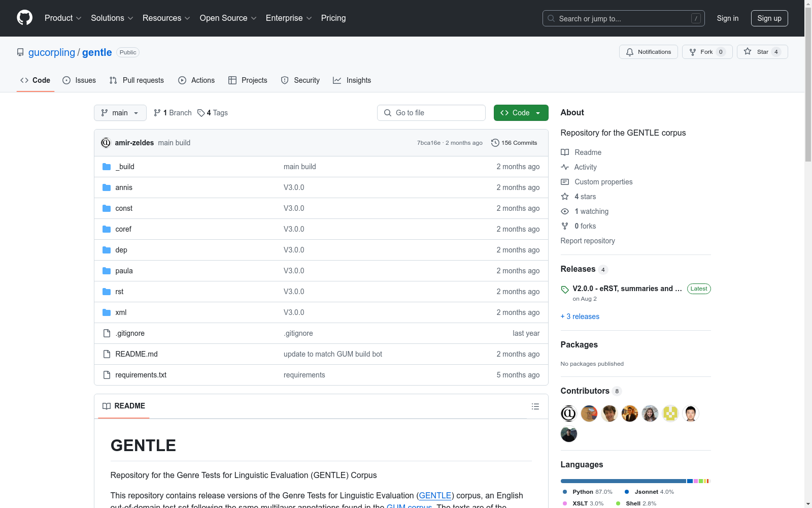Expand the Resources menu

point(166,18)
